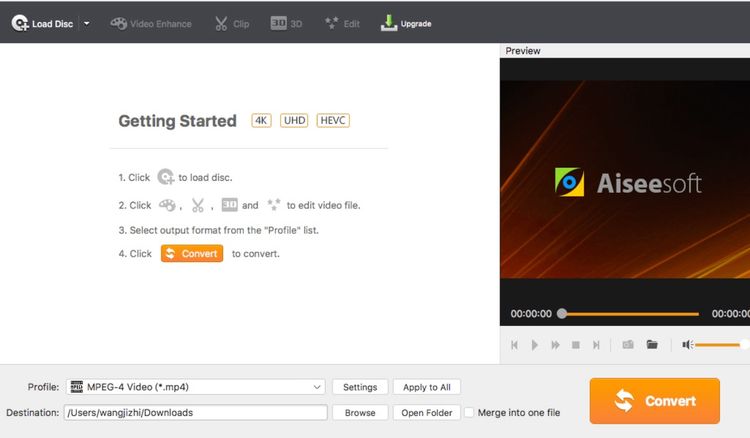Click Browse for destination folder
Image resolution: width=750 pixels, height=438 pixels.
360,412
